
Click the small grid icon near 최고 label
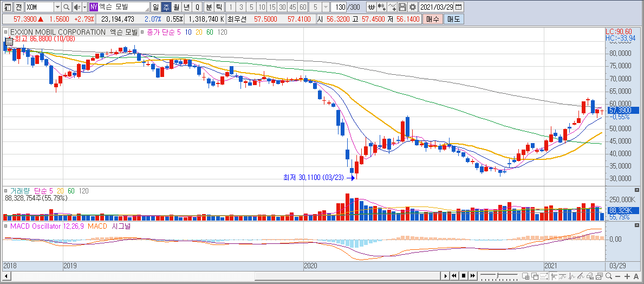9,41
